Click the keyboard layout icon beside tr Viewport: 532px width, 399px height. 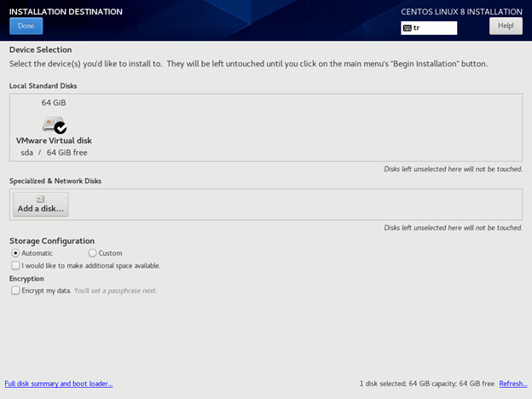(x=408, y=28)
